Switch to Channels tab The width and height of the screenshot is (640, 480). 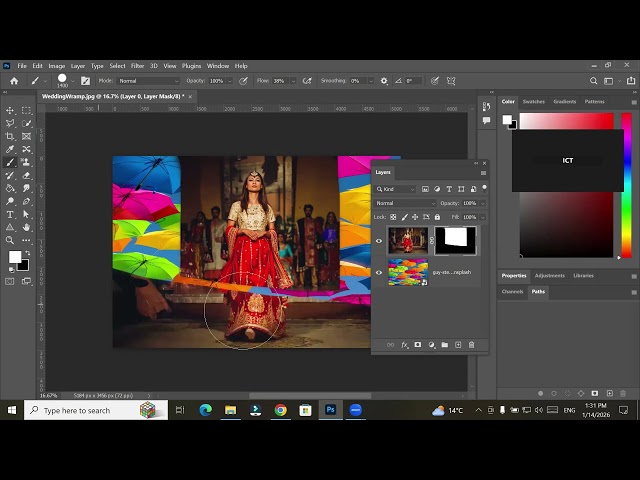pyautogui.click(x=512, y=291)
